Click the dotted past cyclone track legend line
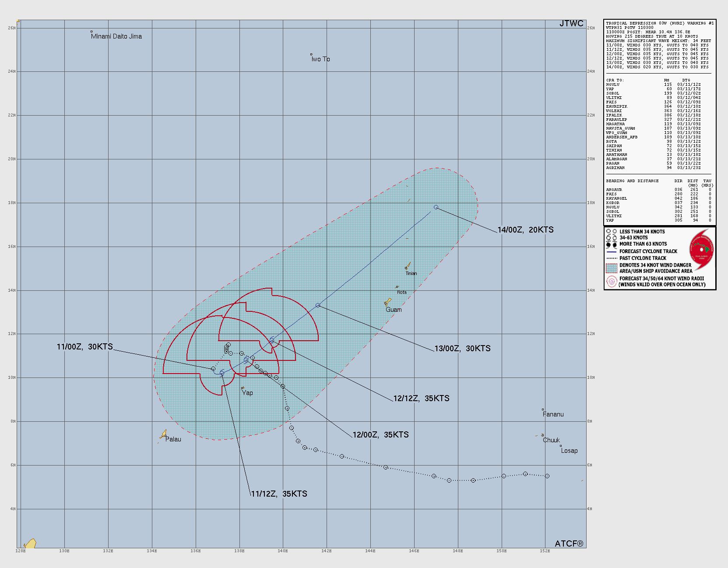 pos(612,258)
